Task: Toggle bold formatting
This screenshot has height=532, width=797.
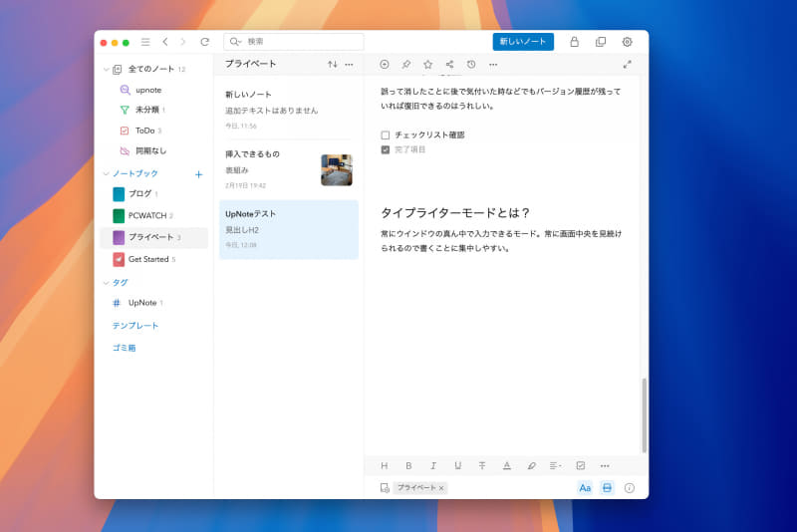Action: tap(408, 465)
